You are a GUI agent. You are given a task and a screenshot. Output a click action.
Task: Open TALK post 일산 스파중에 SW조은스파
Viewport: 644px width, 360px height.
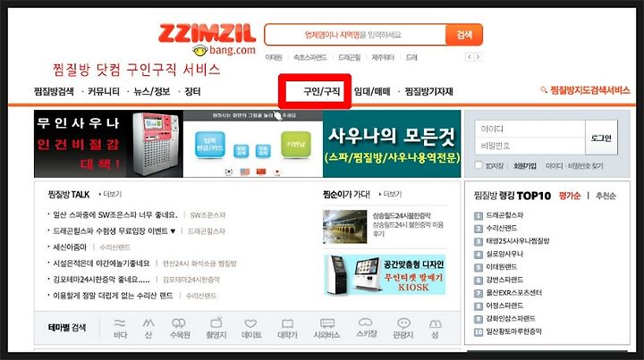click(115, 214)
